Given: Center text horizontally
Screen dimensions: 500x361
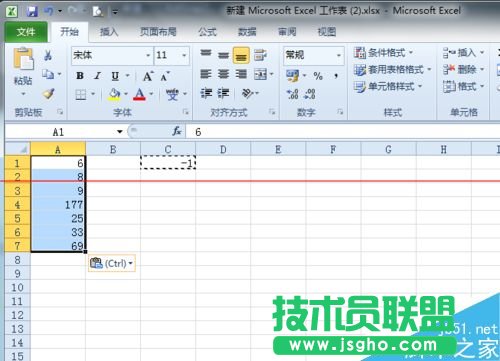Looking at the screenshot, I should pos(223,74).
